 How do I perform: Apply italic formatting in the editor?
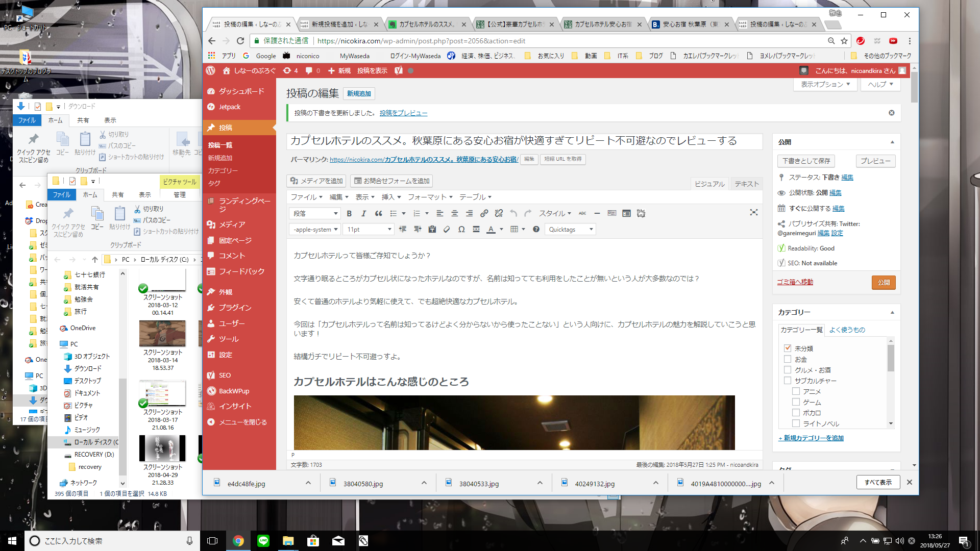pos(363,213)
